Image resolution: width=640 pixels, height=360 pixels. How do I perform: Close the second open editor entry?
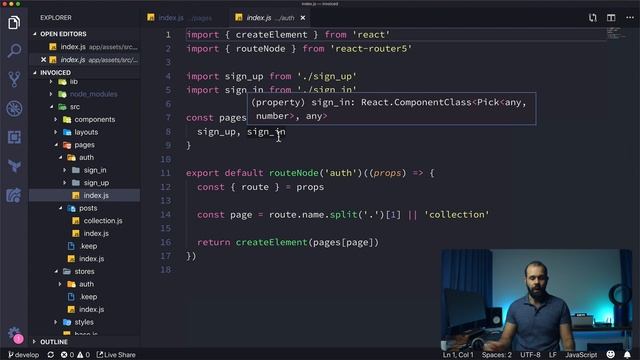43,60
